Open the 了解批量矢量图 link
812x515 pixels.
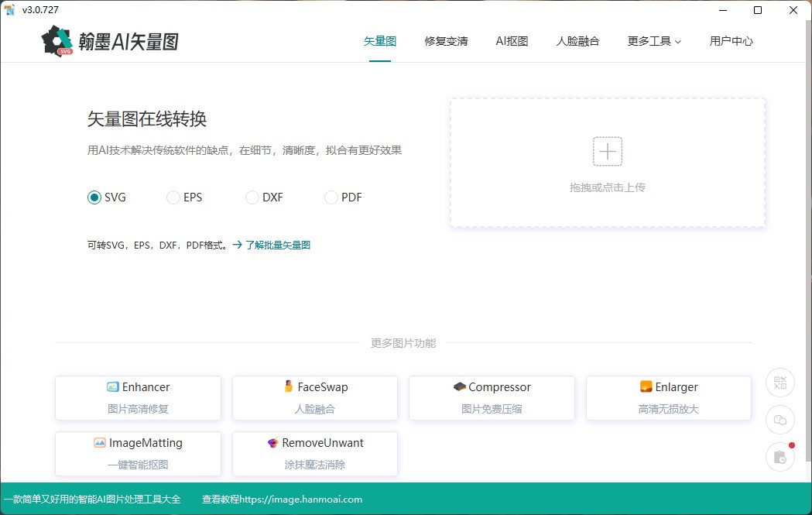point(279,243)
